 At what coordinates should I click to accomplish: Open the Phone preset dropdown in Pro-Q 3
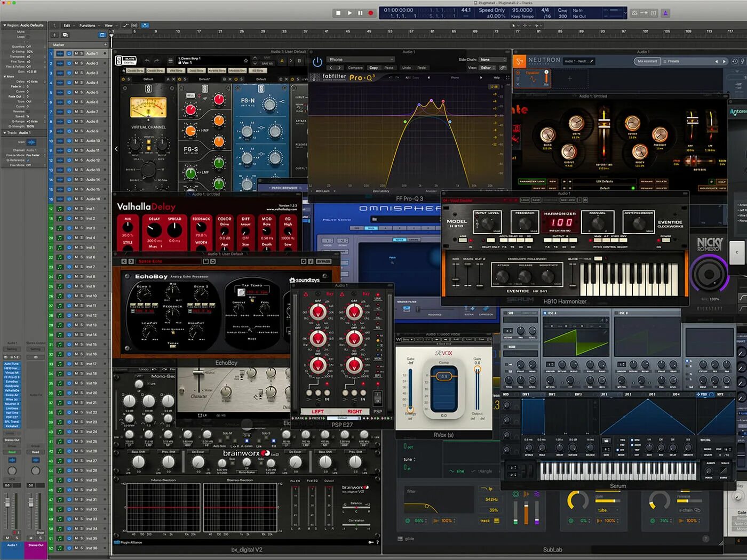(360, 60)
